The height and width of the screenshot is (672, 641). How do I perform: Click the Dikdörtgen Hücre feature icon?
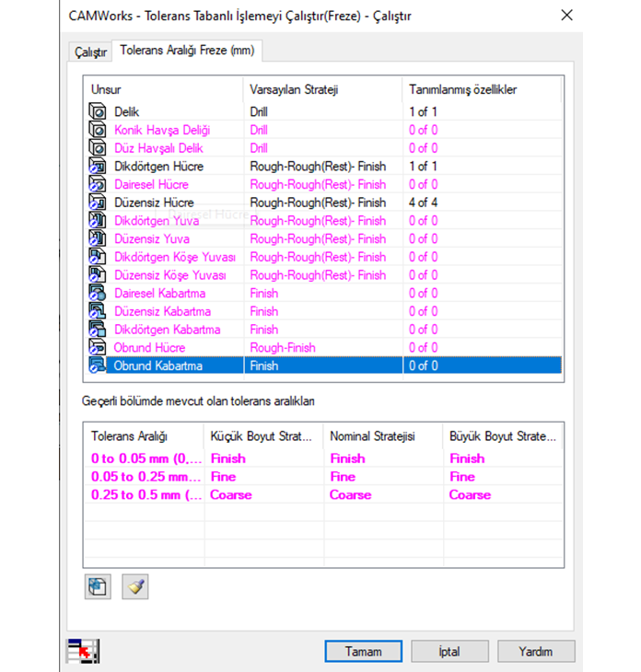pos(98,167)
